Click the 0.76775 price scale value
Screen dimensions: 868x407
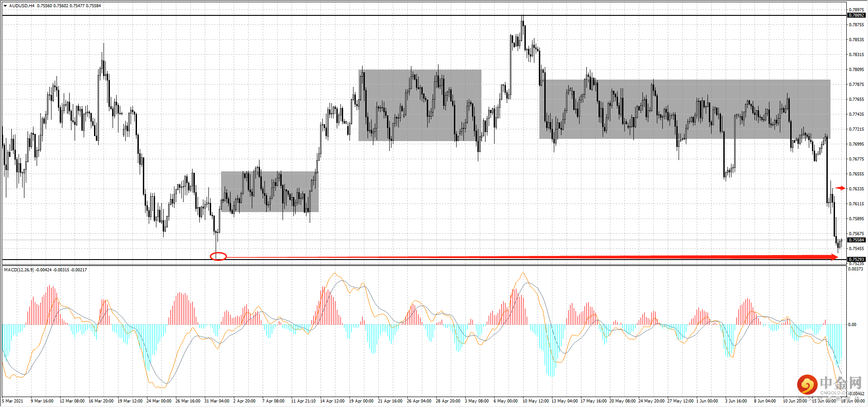[x=856, y=159]
